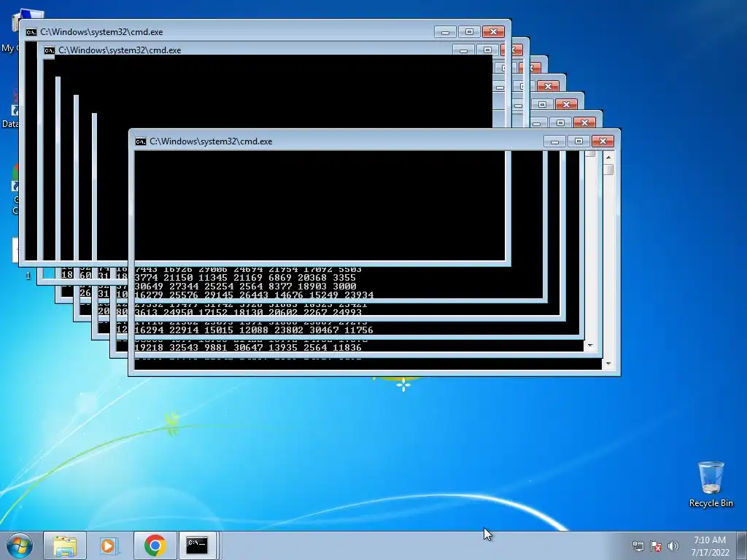747x560 pixels.
Task: Click the value 3355 in console output
Action: (344, 278)
